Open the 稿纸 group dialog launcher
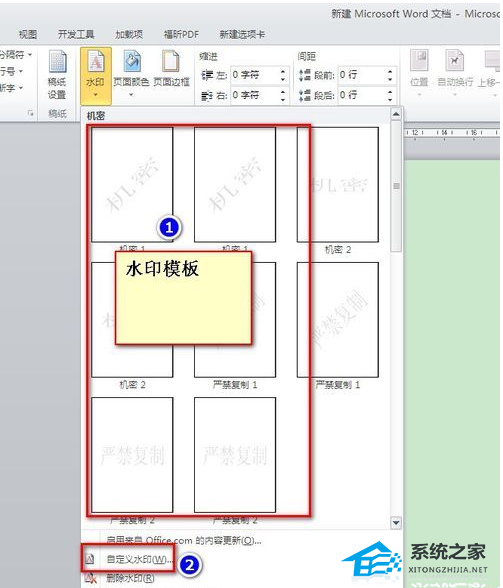The height and width of the screenshot is (588, 503). coord(31,113)
